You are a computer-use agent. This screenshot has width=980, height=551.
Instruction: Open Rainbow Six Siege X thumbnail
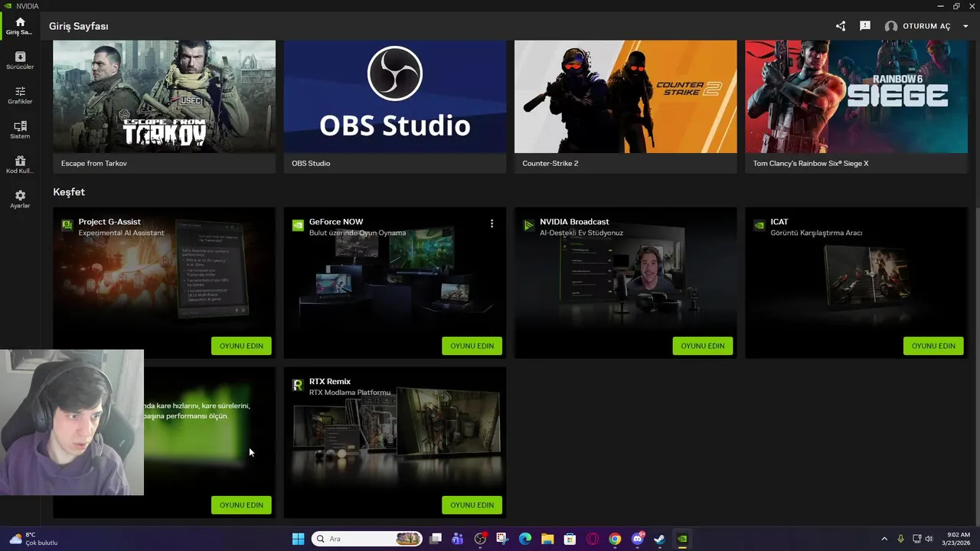click(x=856, y=97)
